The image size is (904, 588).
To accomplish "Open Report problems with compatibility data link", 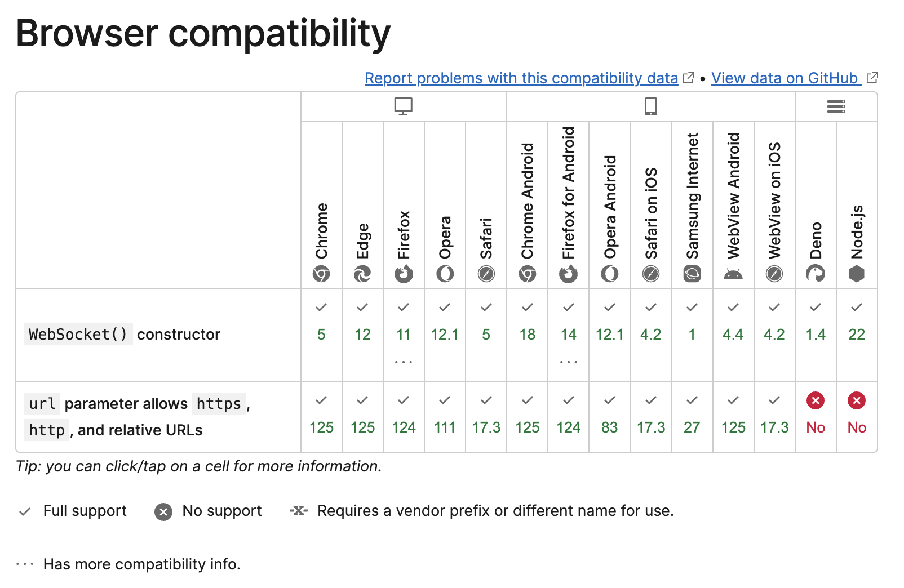I will pyautogui.click(x=521, y=78).
